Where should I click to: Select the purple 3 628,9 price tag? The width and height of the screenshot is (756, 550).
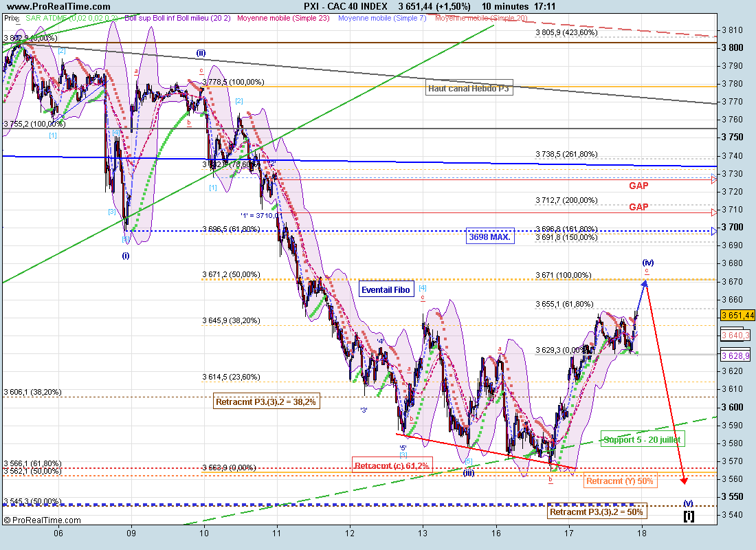(x=735, y=355)
